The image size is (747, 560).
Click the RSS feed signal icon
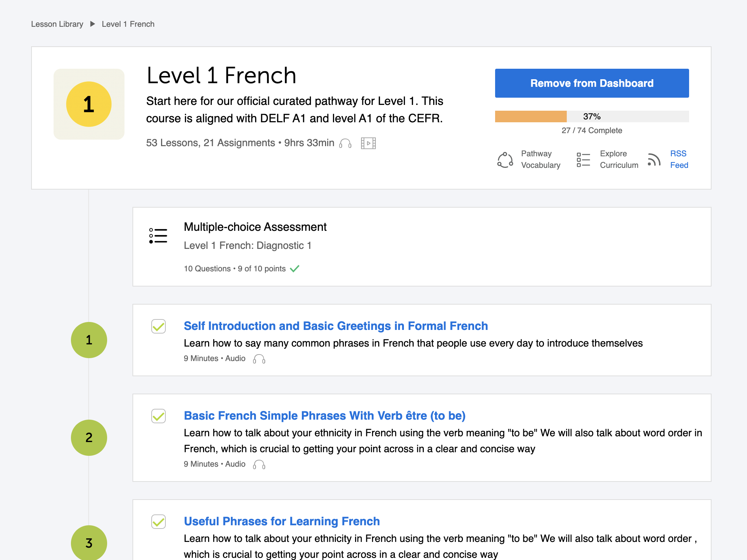click(x=654, y=160)
